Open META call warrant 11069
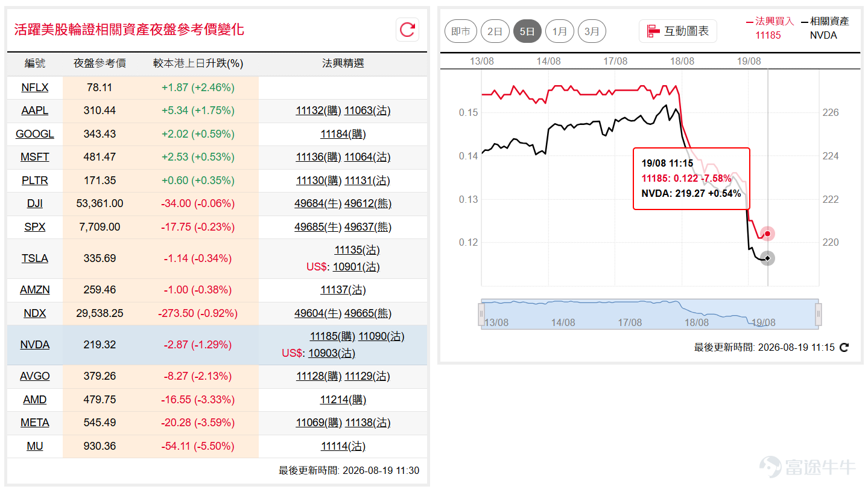868x489 pixels. [318, 423]
